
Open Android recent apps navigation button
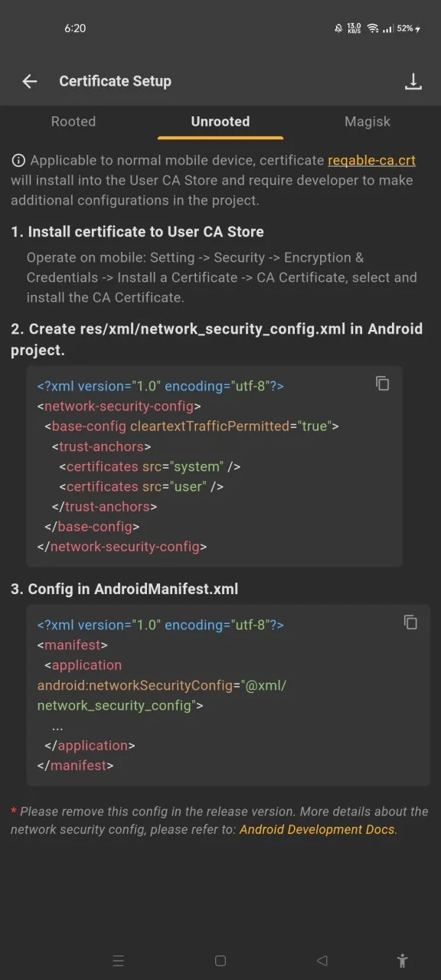(118, 960)
